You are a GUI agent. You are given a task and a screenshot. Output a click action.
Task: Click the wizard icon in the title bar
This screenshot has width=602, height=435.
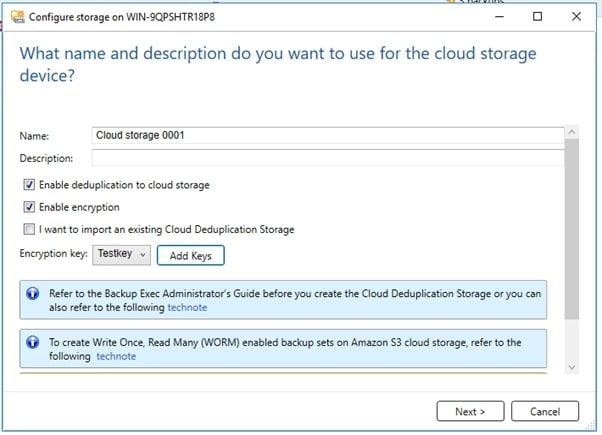pyautogui.click(x=13, y=17)
